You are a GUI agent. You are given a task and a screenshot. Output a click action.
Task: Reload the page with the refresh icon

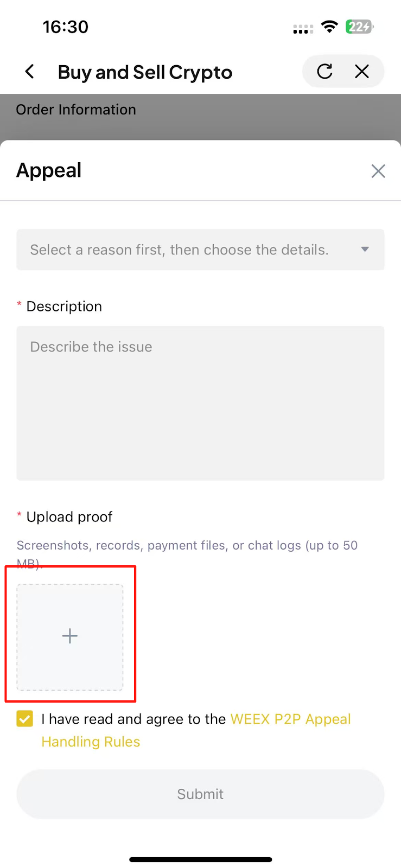pos(324,72)
